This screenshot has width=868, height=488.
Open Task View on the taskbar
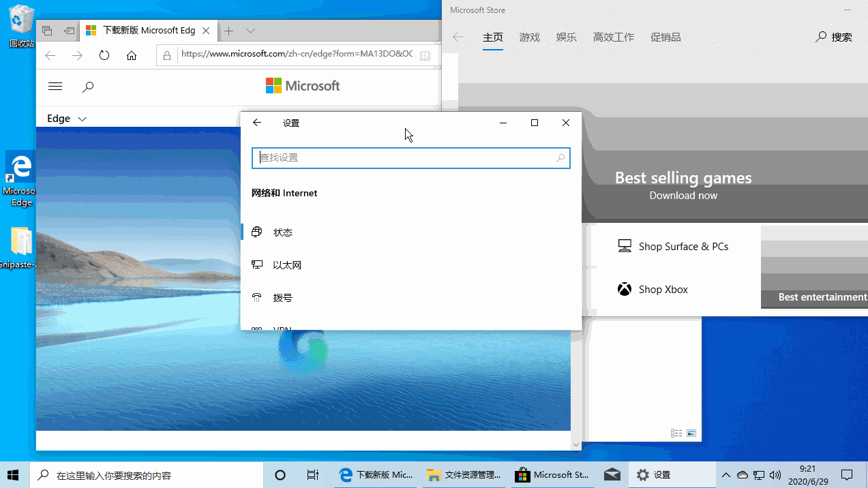(312, 475)
